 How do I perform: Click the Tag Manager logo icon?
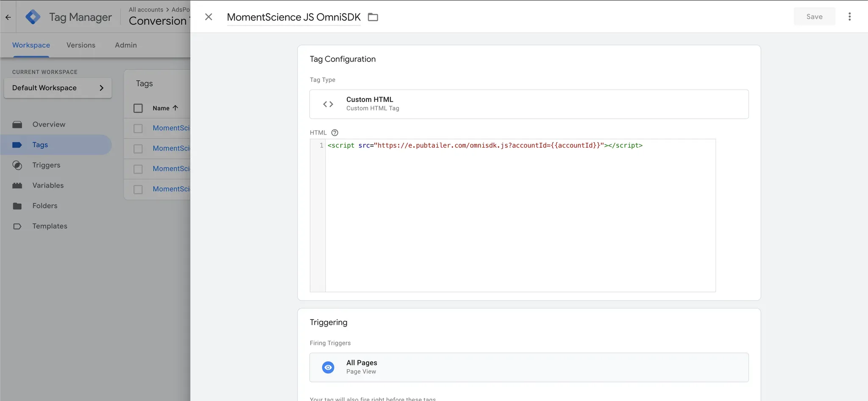click(33, 17)
